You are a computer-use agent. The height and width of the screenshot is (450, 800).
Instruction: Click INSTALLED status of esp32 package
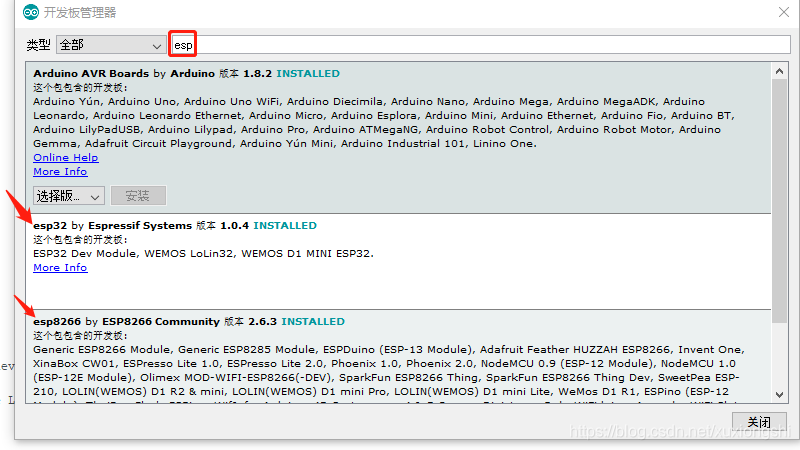click(285, 226)
